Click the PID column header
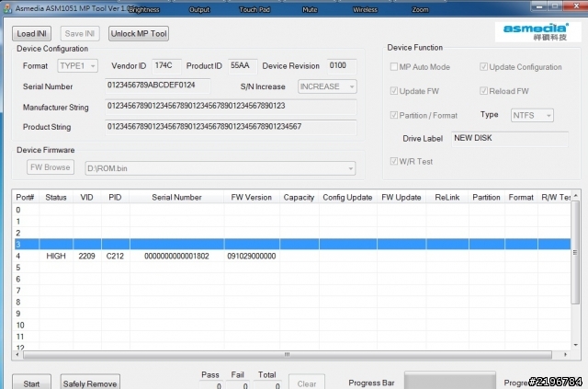Viewport: 588px width, 389px height. 115,198
